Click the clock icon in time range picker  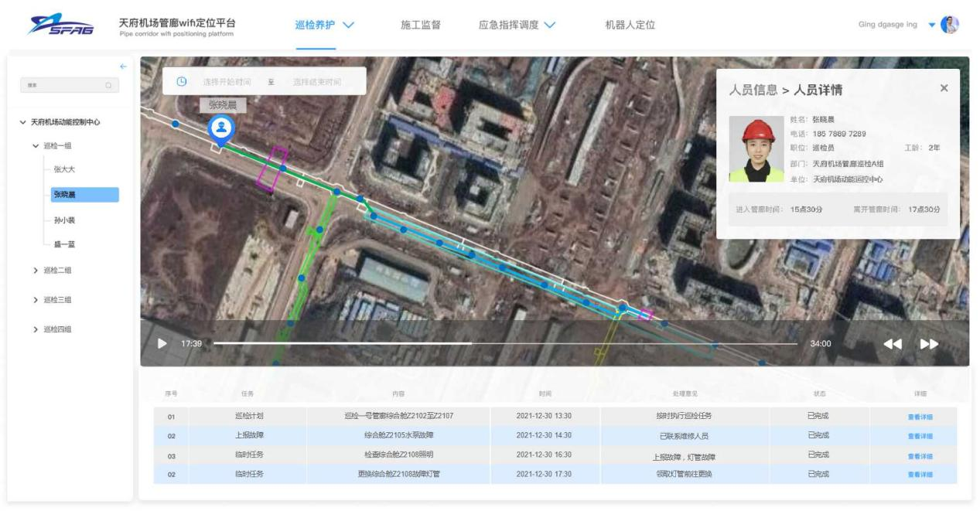pyautogui.click(x=182, y=81)
